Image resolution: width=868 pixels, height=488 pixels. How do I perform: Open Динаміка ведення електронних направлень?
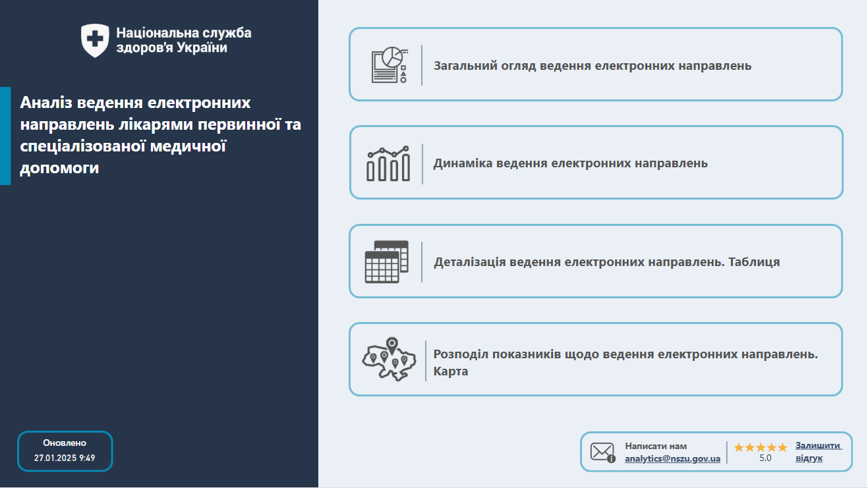coord(596,163)
